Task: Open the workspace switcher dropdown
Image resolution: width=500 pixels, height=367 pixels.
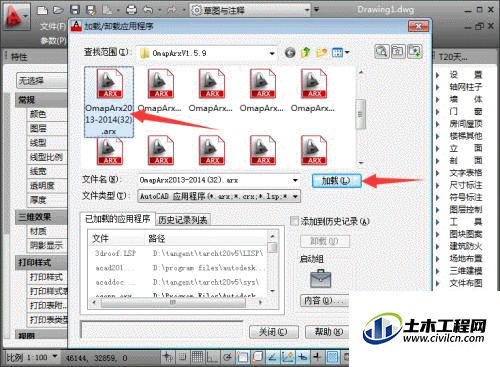Action: (x=307, y=10)
